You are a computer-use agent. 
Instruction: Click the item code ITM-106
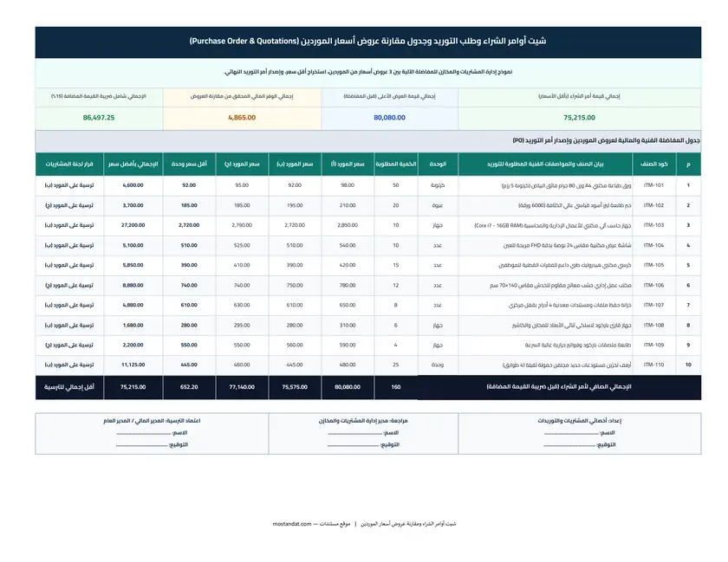[x=653, y=286]
